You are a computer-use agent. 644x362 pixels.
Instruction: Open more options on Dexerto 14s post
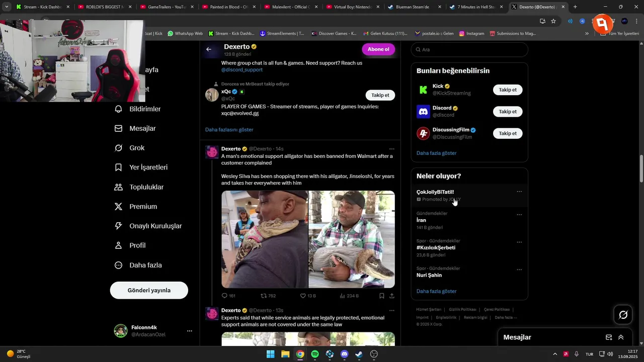click(392, 149)
